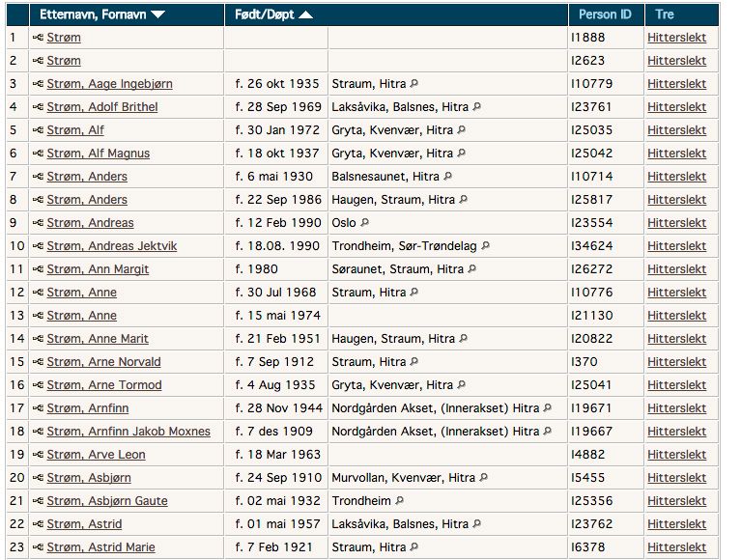This screenshot has width=741, height=560.
Task: Click pedigree icon beside Strøm, Anne Marit
Action: [38, 339]
